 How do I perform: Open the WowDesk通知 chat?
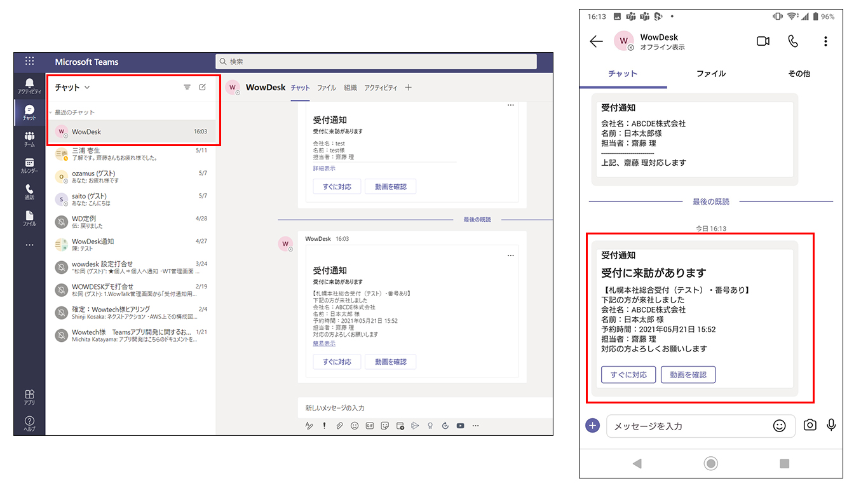131,245
